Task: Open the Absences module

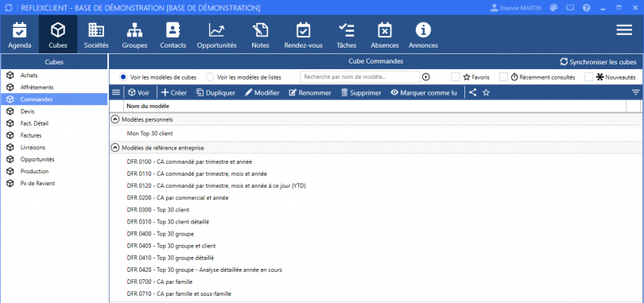Action: 385,35
